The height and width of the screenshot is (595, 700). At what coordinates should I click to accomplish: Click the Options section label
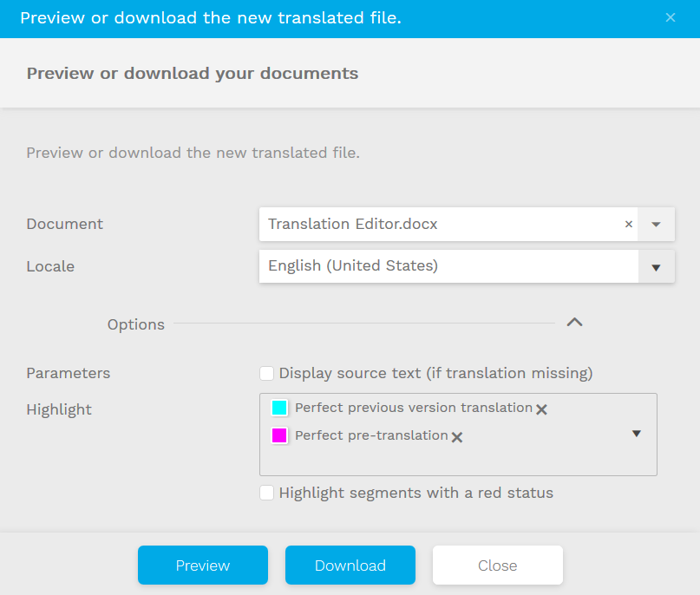[136, 324]
